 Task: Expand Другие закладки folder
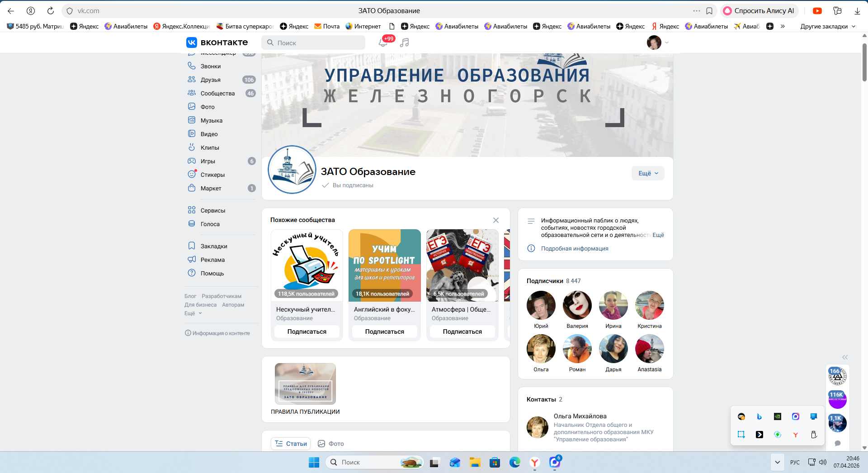[828, 26]
